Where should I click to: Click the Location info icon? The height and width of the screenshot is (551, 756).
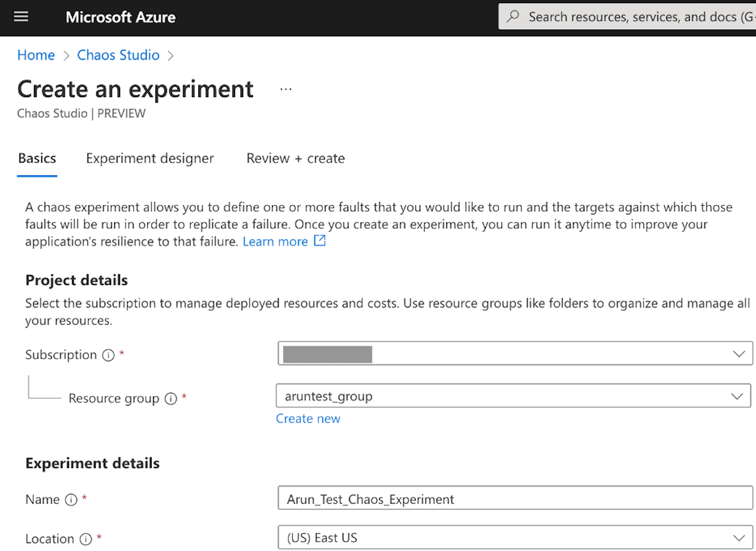click(x=86, y=539)
